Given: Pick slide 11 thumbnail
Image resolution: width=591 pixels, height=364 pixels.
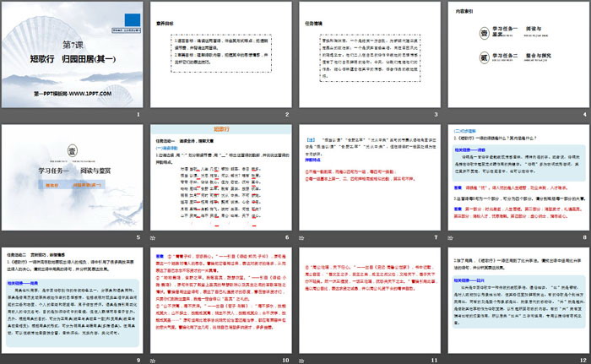Looking at the screenshot, I should coord(368,296).
